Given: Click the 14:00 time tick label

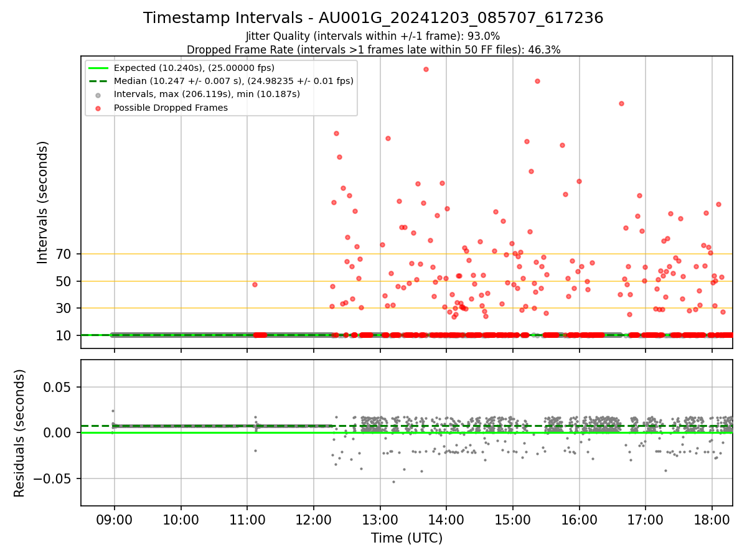Looking at the screenshot, I should click(446, 520).
